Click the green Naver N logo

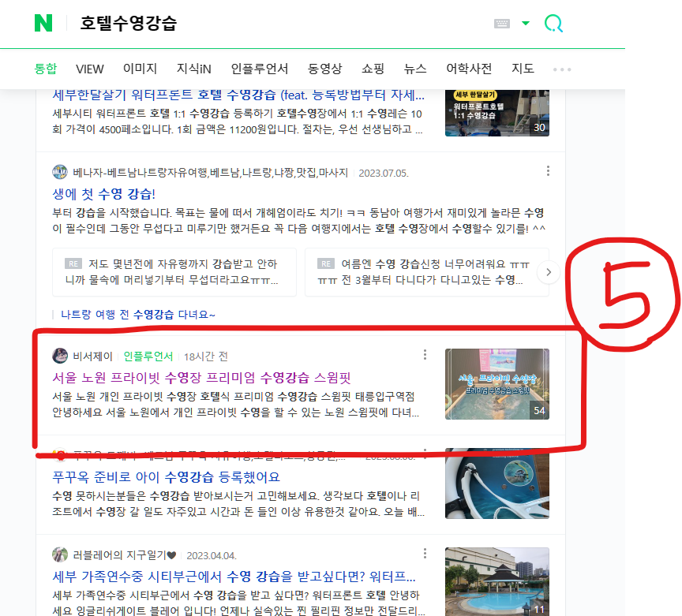[x=43, y=23]
